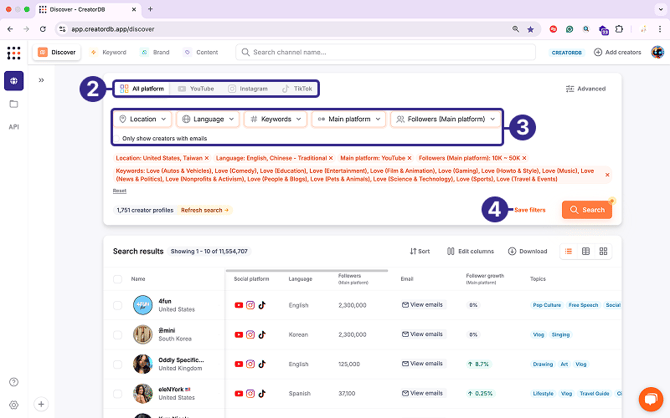Click Instagram icon in @mini row
670x418 pixels.
point(250,335)
